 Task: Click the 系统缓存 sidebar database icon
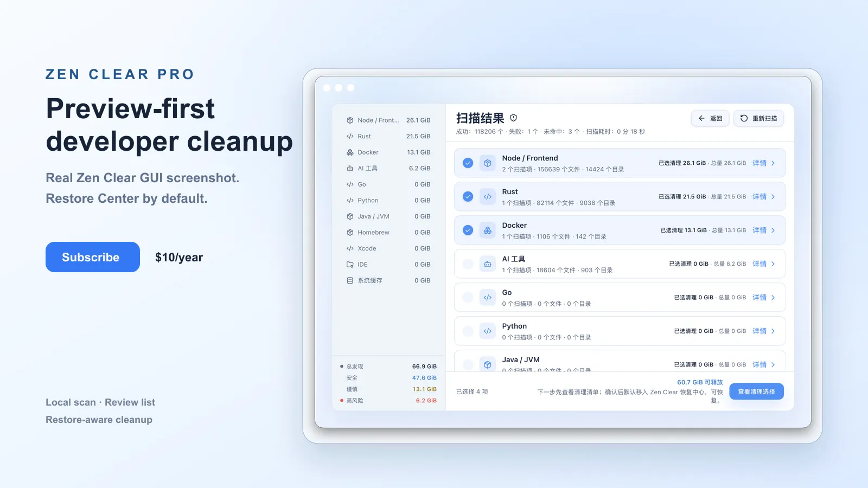350,280
